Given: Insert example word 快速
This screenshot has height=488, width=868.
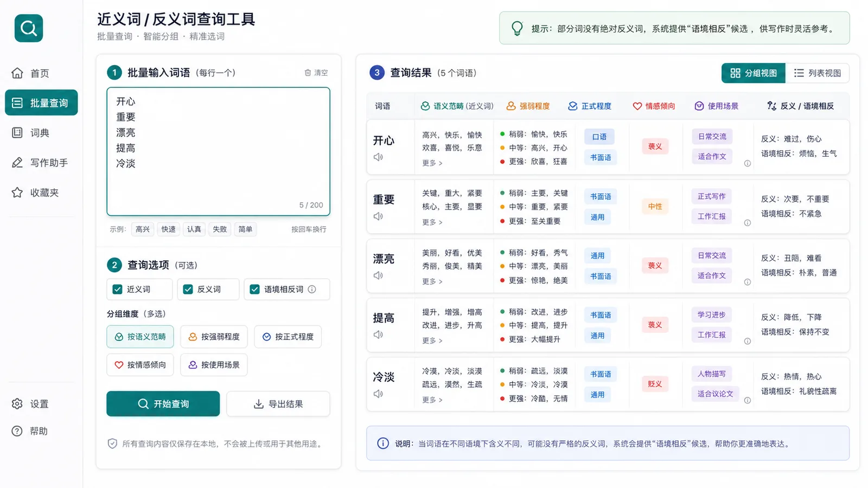Looking at the screenshot, I should point(168,229).
